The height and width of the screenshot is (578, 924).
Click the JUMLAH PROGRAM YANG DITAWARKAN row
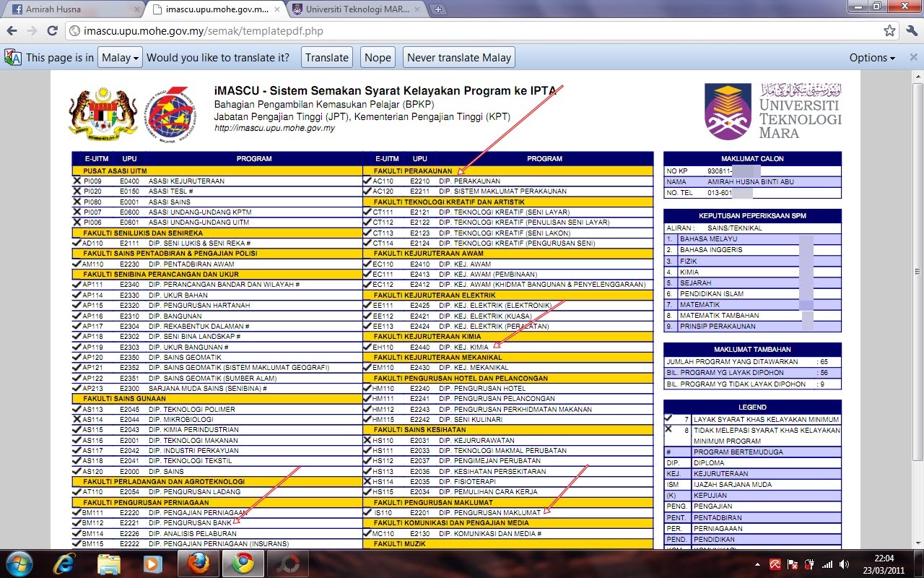click(752, 361)
